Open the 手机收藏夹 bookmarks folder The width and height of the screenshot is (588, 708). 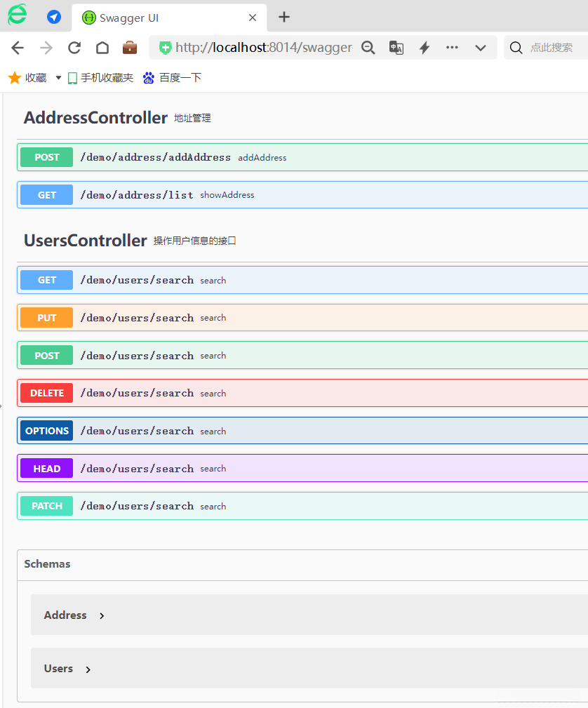(x=100, y=78)
